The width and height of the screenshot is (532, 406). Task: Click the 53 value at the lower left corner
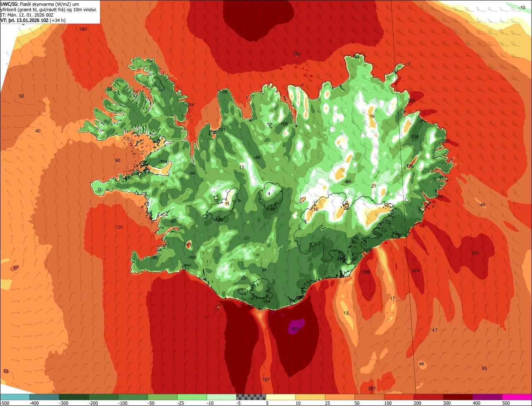(6, 371)
